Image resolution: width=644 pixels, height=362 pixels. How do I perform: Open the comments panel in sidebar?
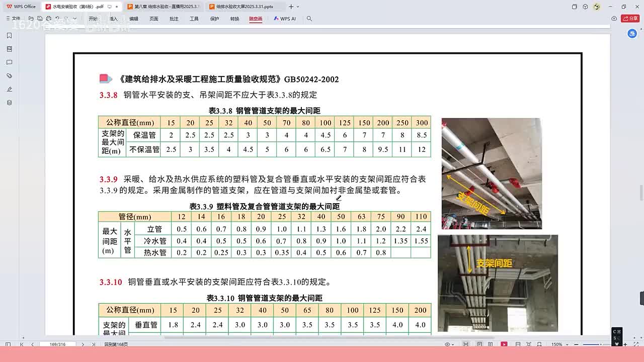9,62
